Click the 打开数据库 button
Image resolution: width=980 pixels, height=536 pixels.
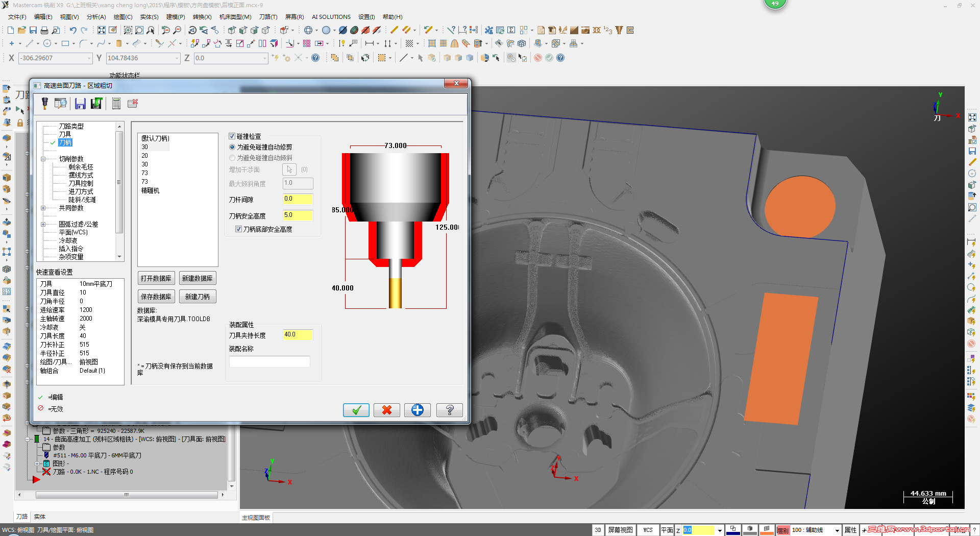(156, 278)
